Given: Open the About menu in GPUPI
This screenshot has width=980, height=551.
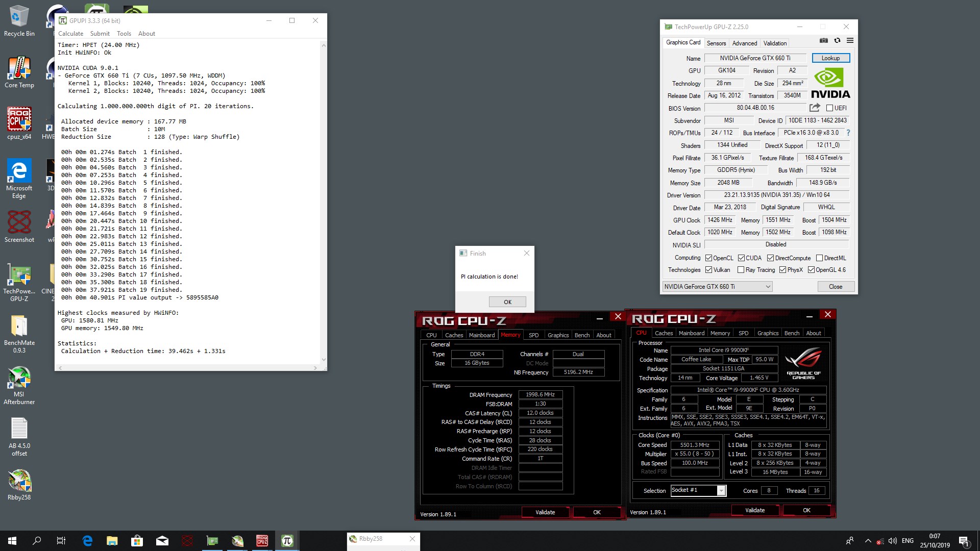Looking at the screenshot, I should coord(146,34).
